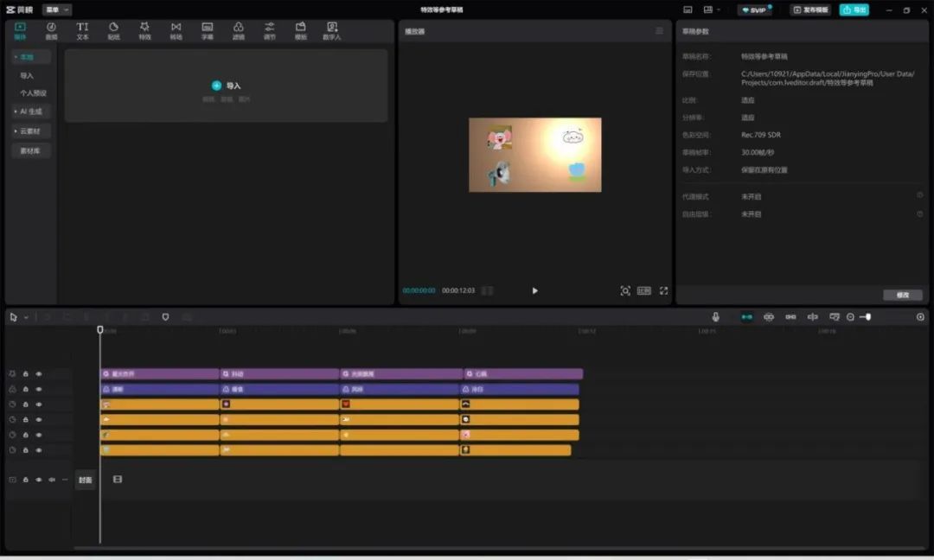This screenshot has height=560, width=934.
Task: Select the purple 心跳 effect clip
Action: tap(523, 373)
